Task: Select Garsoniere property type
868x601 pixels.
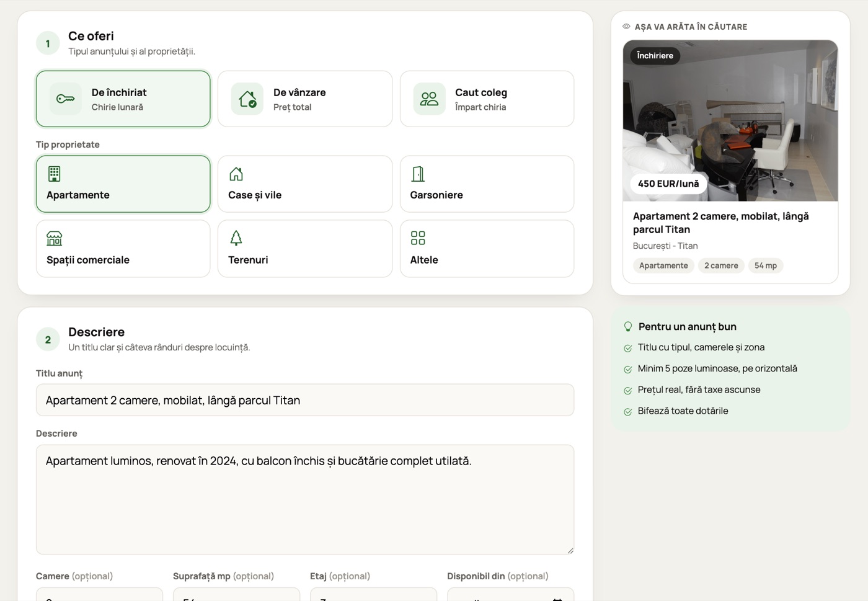Action: tap(487, 184)
